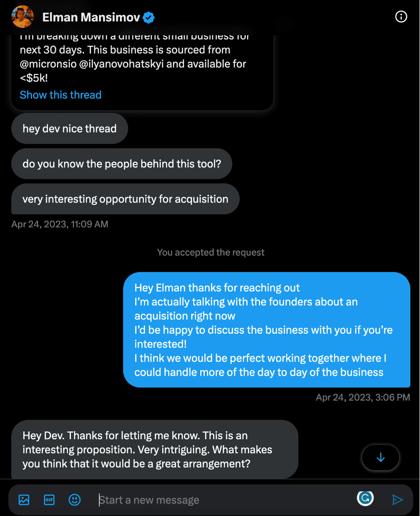Image resolution: width=420 pixels, height=516 pixels.
Task: Open the conversation info icon
Action: click(400, 17)
